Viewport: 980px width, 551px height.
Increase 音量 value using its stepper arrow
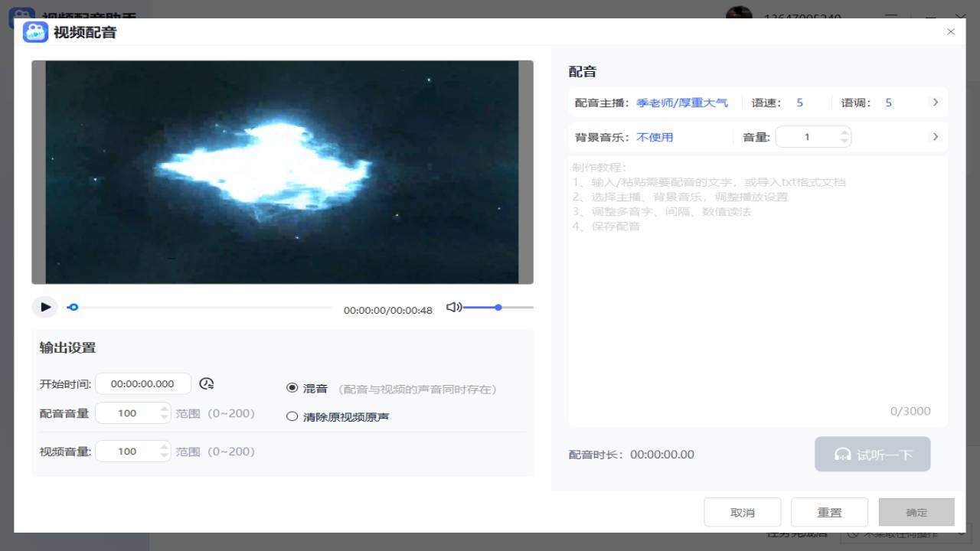(x=844, y=132)
